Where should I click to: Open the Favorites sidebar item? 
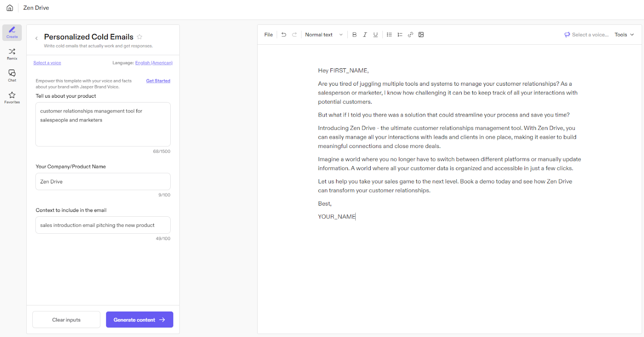(x=12, y=98)
